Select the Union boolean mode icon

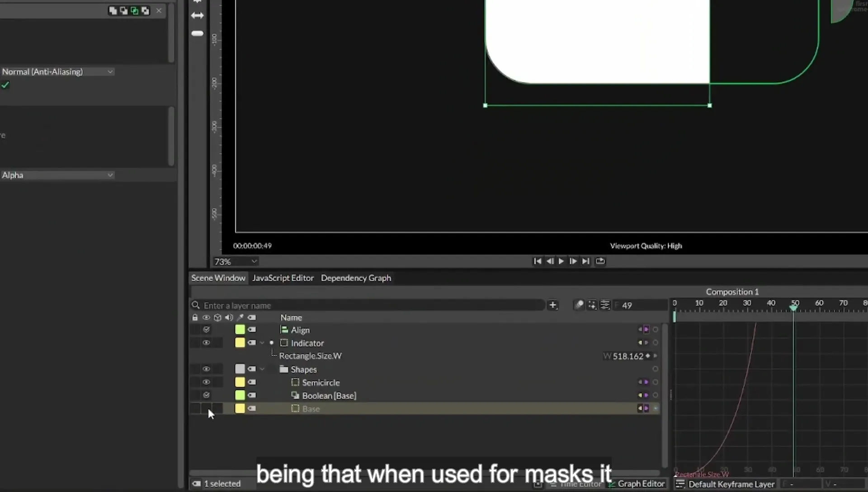point(113,10)
